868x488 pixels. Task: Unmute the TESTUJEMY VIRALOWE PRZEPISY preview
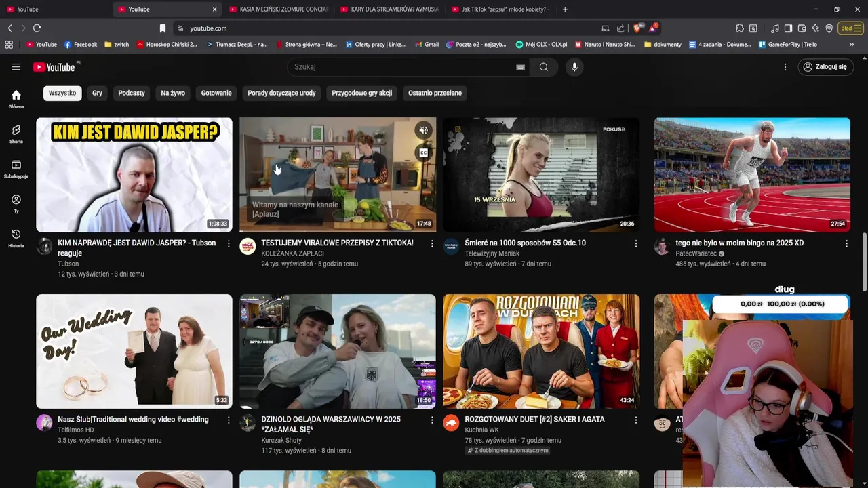423,130
